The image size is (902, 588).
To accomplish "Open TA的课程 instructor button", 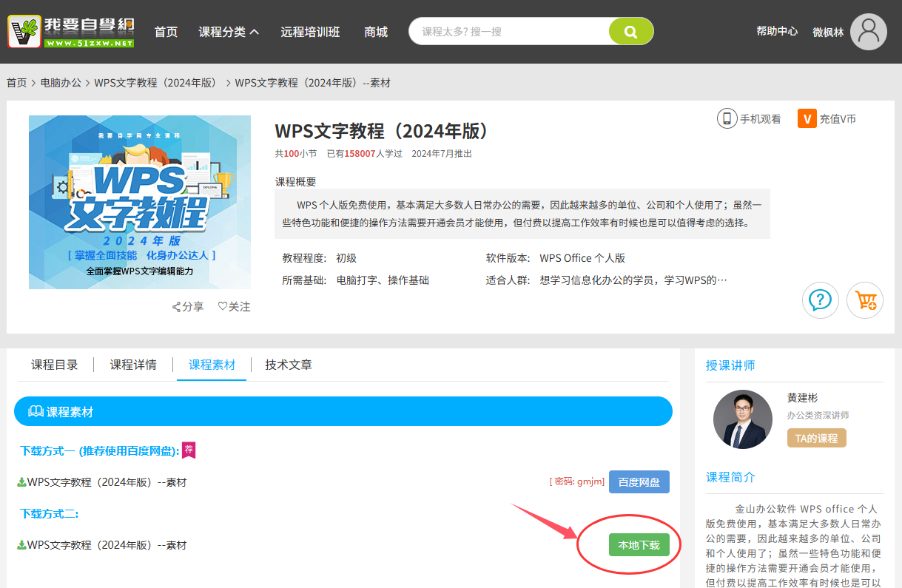I will [x=816, y=438].
